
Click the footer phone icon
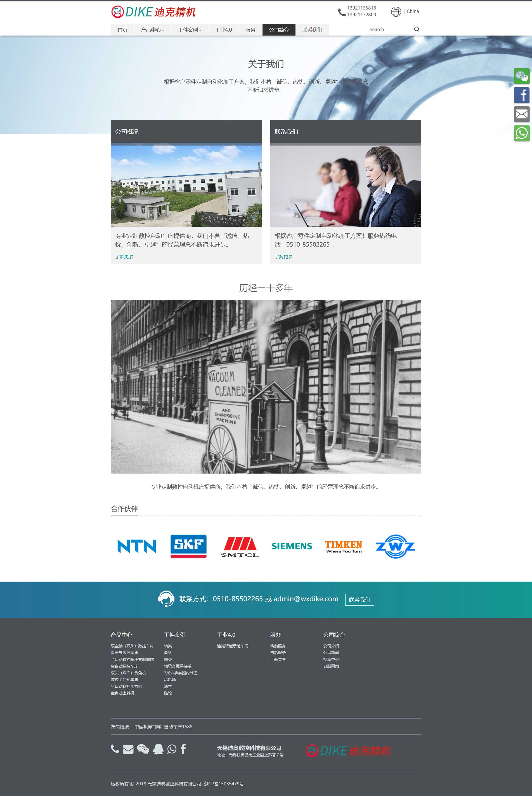click(115, 749)
